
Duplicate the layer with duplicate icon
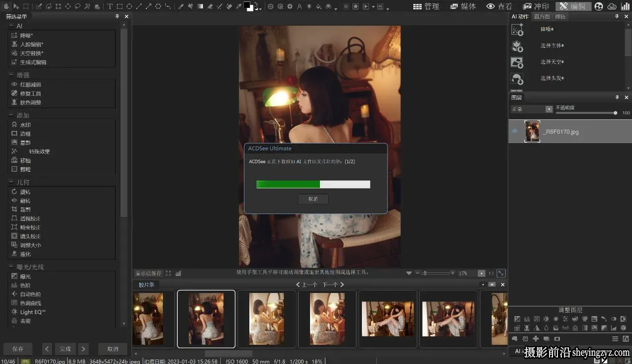tap(546, 339)
